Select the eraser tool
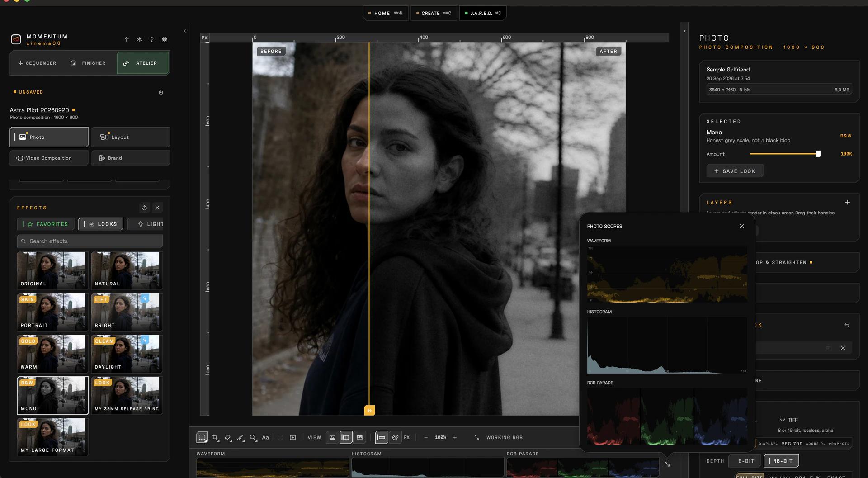The height and width of the screenshot is (478, 868). [228, 437]
